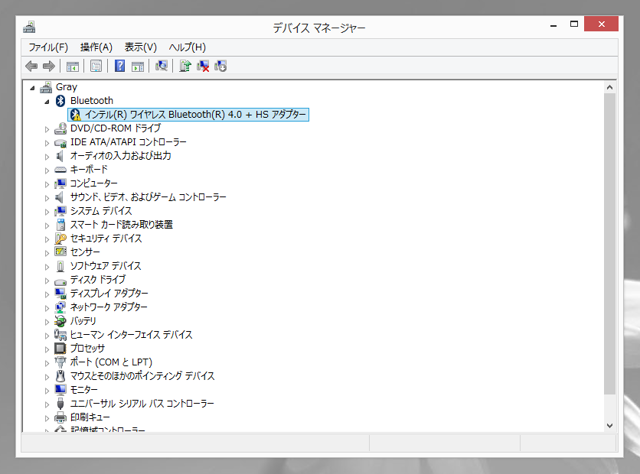Scan for hardware changes icon
640x474 pixels.
pyautogui.click(x=161, y=66)
